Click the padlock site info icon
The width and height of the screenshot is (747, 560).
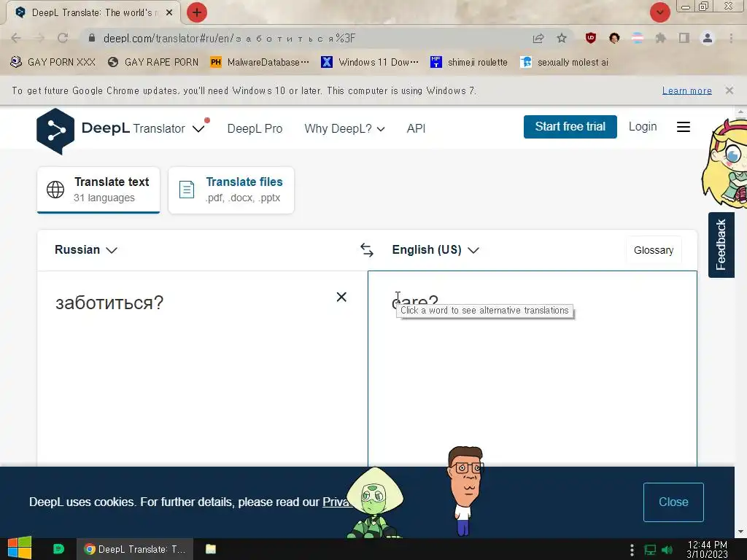click(x=92, y=38)
